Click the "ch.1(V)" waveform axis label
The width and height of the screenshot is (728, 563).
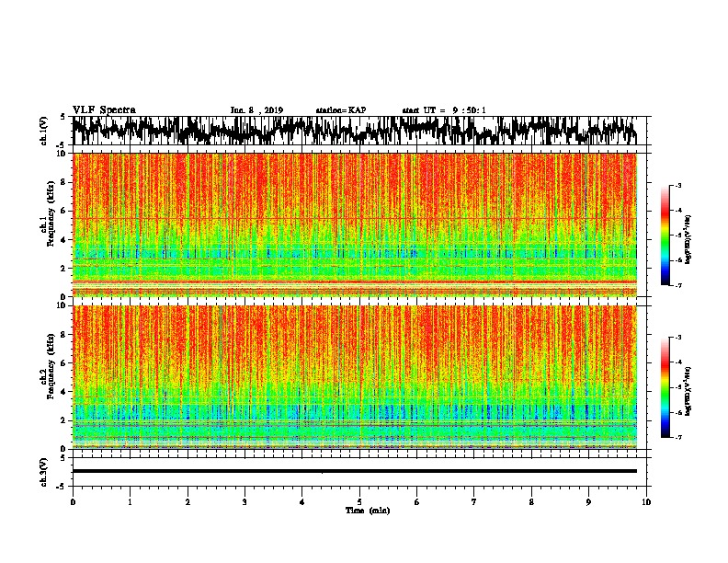(44, 131)
